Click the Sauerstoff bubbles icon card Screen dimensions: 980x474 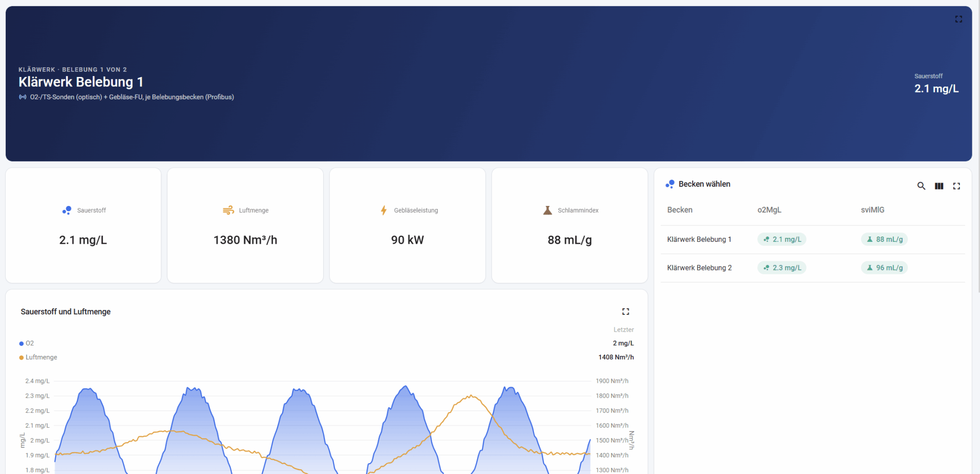[x=66, y=210]
